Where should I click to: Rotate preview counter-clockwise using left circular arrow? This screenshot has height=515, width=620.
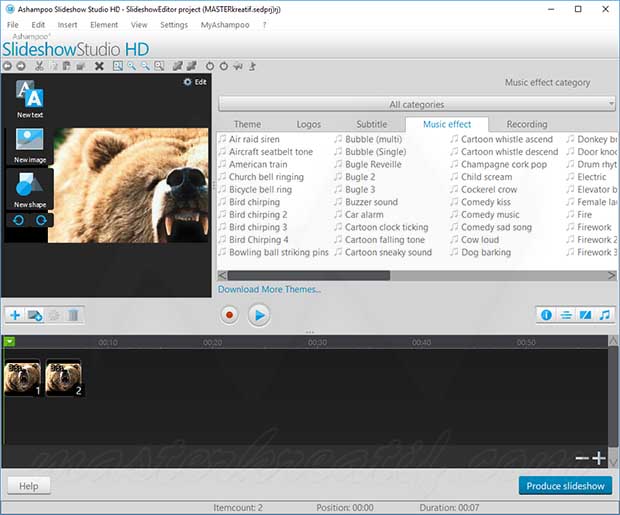(x=19, y=220)
